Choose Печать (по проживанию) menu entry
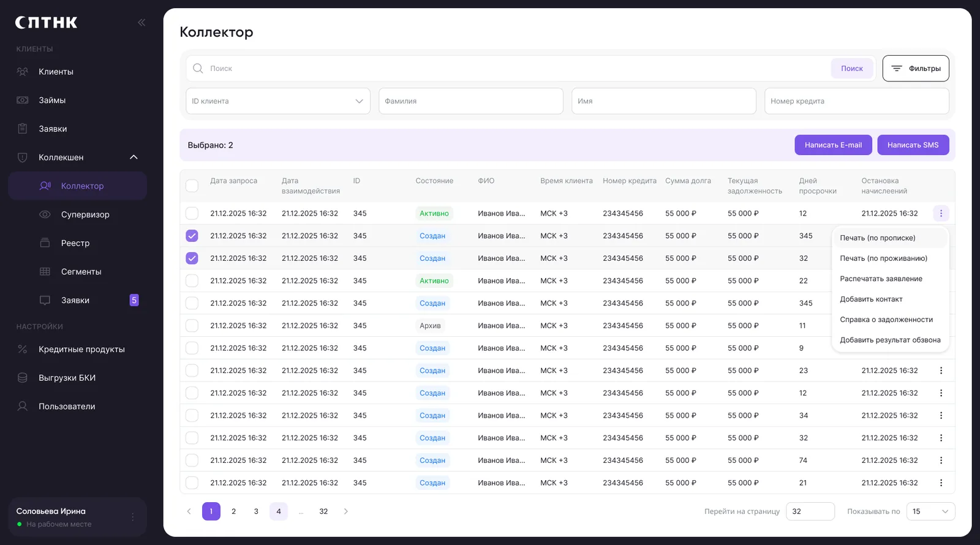Screen dimensions: 980x545 (890, 258)
